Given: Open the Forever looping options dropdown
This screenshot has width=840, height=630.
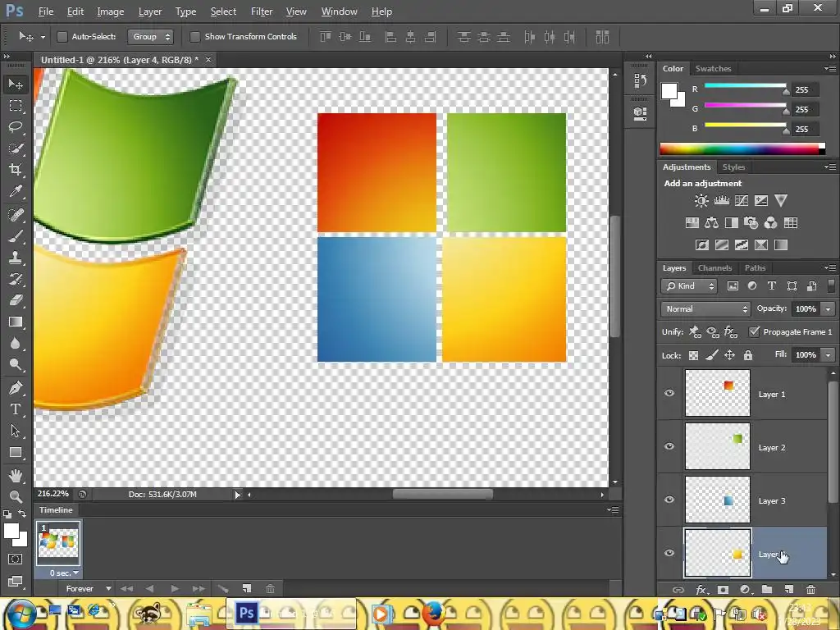Looking at the screenshot, I should (89, 588).
